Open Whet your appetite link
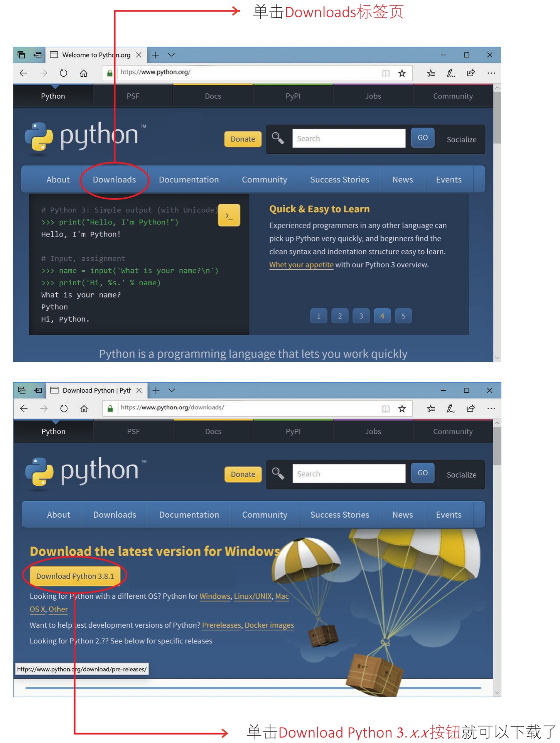The image size is (560, 743). 301,265
